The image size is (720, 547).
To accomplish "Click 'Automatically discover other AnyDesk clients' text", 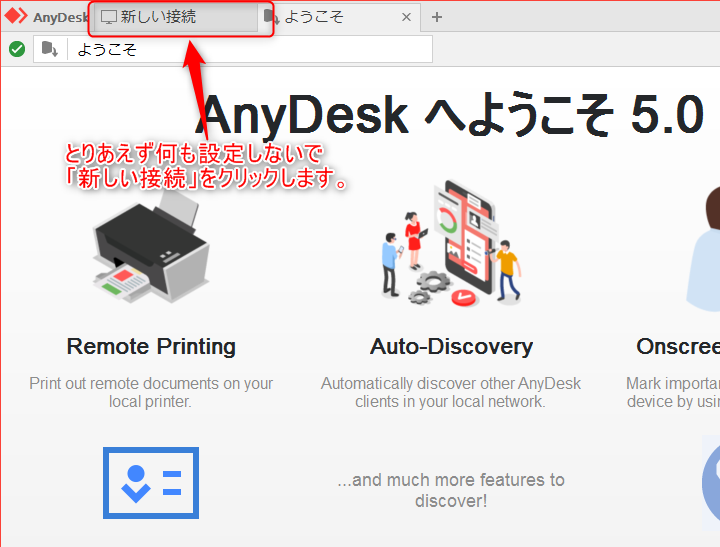I will click(450, 392).
